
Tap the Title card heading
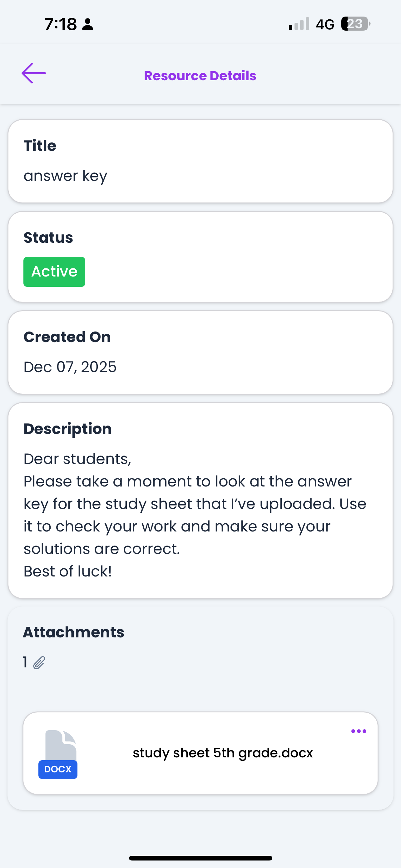40,146
